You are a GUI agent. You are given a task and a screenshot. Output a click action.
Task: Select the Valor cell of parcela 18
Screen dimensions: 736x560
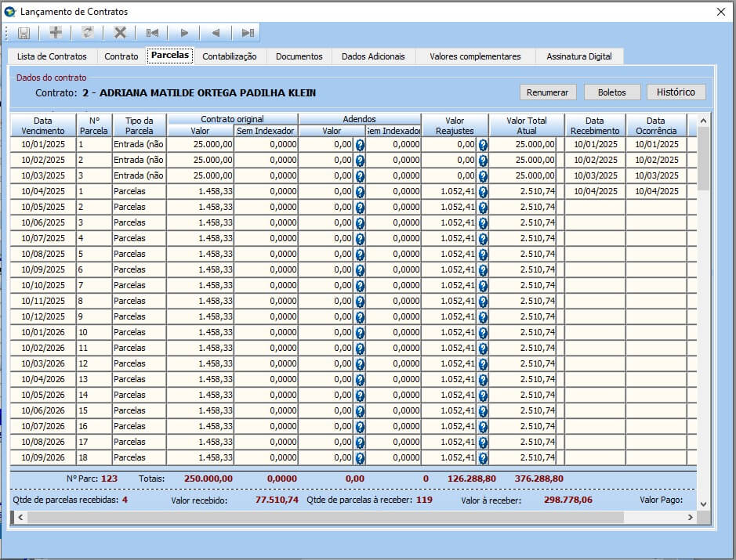(x=201, y=458)
